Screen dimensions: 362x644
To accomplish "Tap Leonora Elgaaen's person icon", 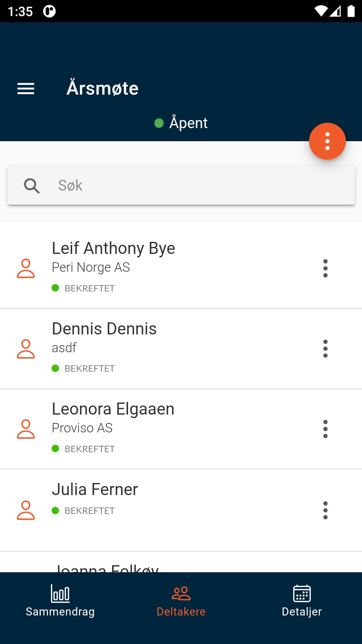I will tap(26, 429).
